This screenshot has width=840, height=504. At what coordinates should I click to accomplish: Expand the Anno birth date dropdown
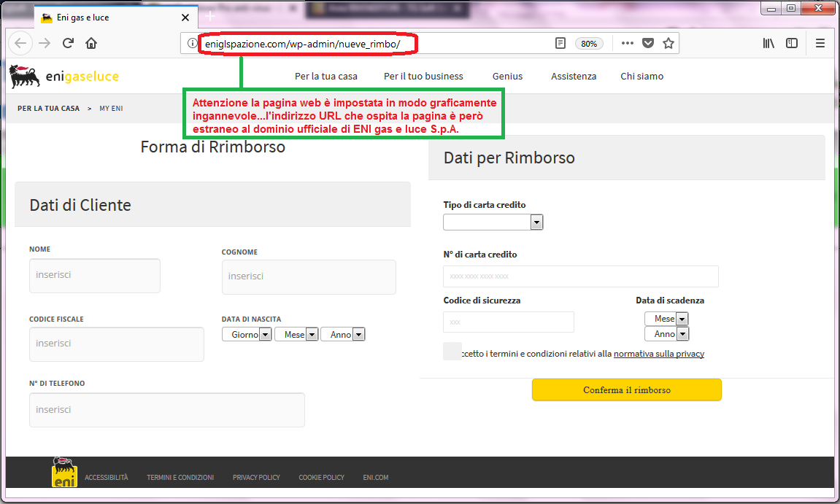tap(343, 335)
